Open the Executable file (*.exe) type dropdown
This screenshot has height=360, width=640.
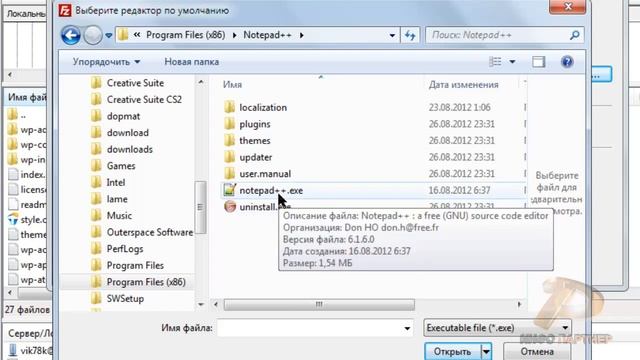tap(497, 328)
